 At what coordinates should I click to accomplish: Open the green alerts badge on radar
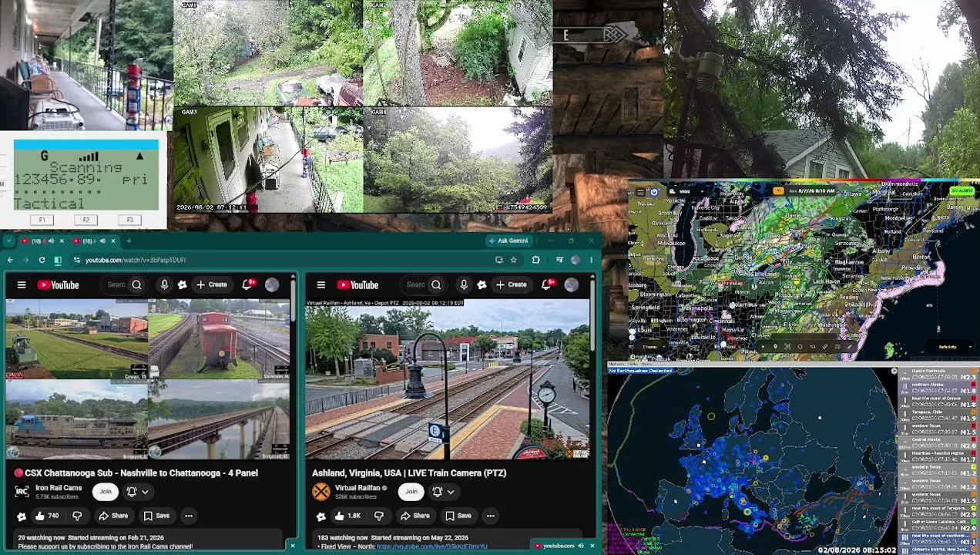point(962,190)
